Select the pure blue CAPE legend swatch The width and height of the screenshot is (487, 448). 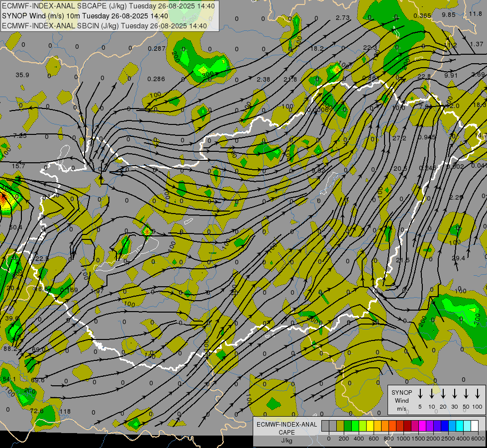click(444, 426)
